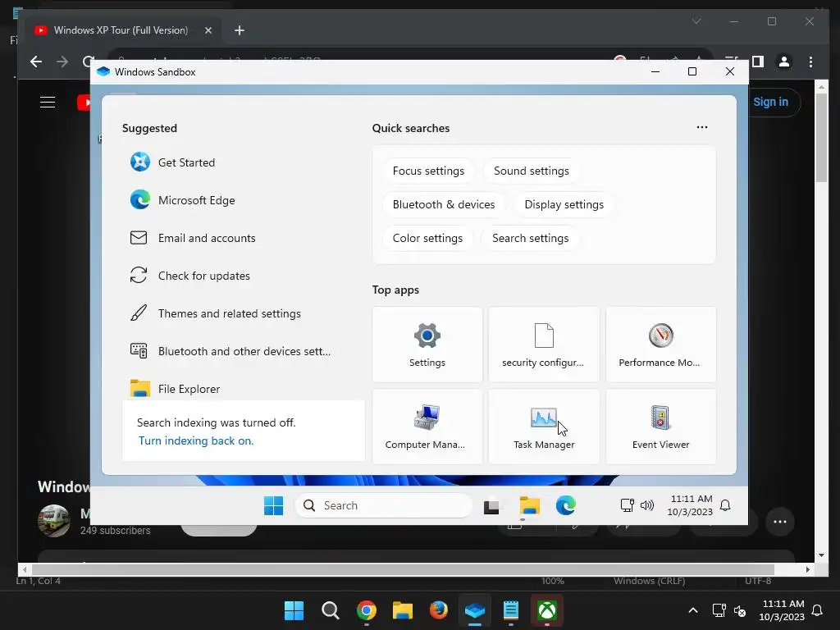Viewport: 840px width, 630px height.
Task: Open File Explorer in sandbox taskbar
Action: (x=529, y=505)
